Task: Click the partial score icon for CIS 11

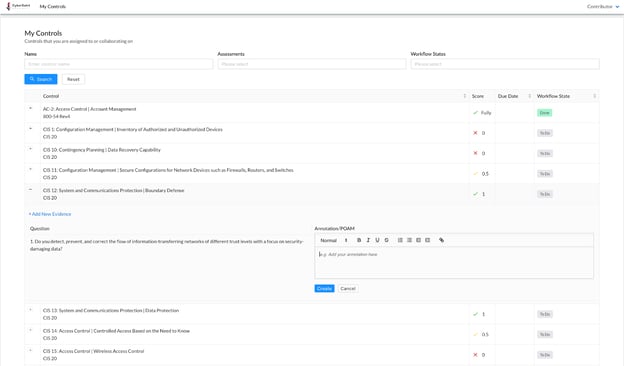Action: tap(475, 174)
